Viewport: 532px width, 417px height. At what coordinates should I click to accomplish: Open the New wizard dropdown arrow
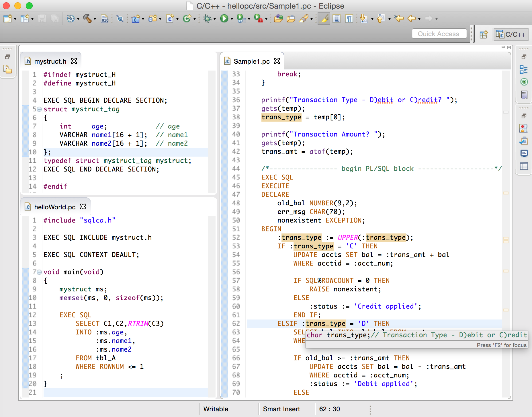click(15, 19)
